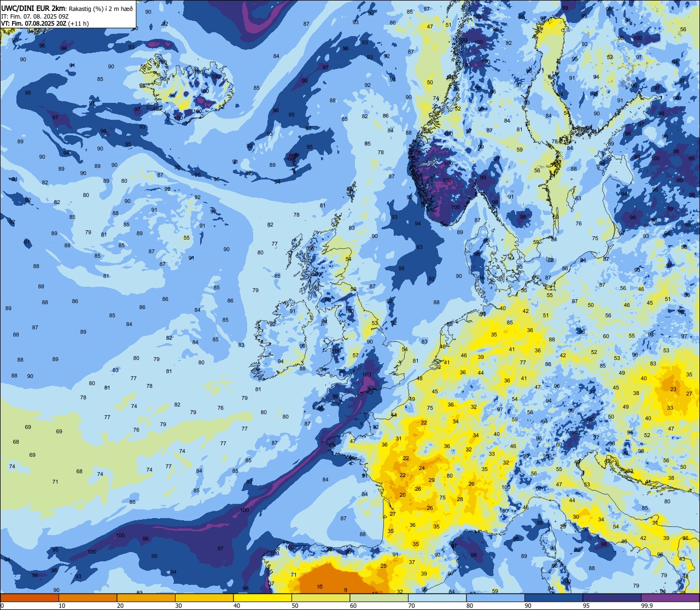Click the 80–90% medium blue legend swatch
This screenshot has width=700, height=610.
point(495,597)
